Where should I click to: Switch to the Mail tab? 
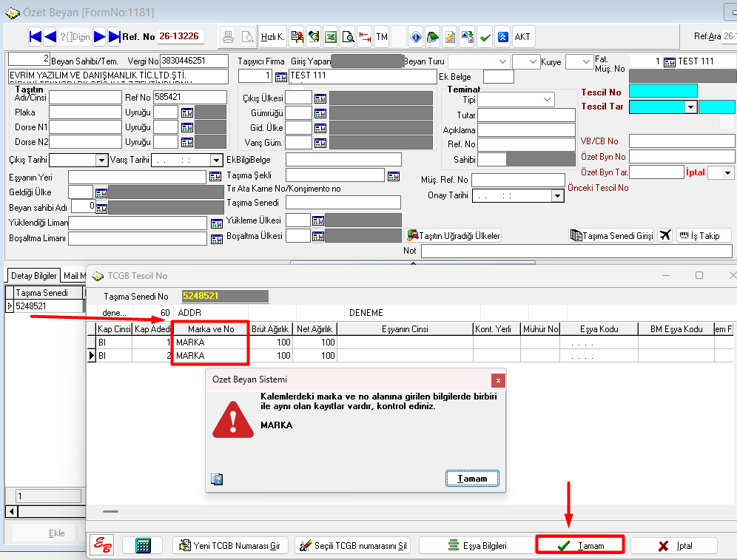point(74,276)
